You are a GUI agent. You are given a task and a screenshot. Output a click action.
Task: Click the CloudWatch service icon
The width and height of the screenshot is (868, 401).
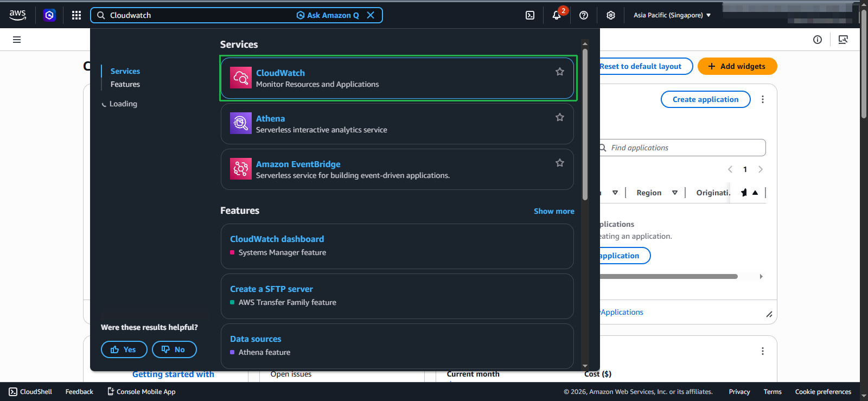(241, 78)
